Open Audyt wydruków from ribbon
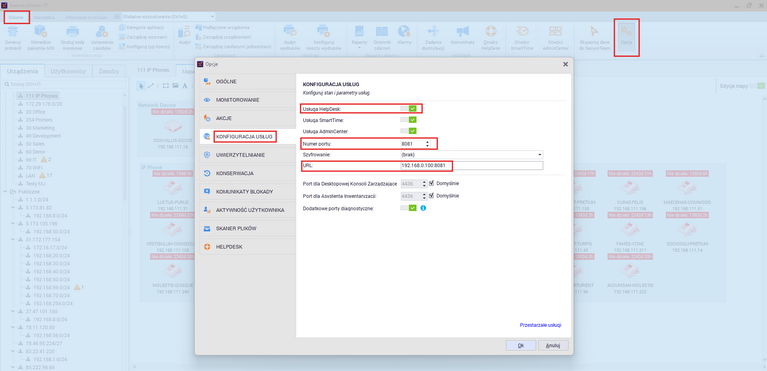Image resolution: width=767 pixels, height=371 pixels. (290, 38)
